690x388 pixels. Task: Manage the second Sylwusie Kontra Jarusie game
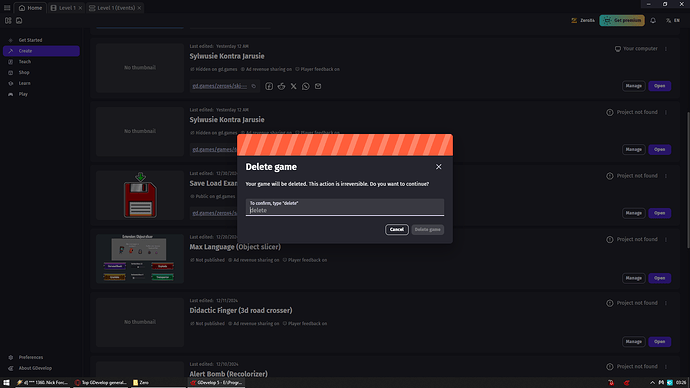tap(634, 150)
